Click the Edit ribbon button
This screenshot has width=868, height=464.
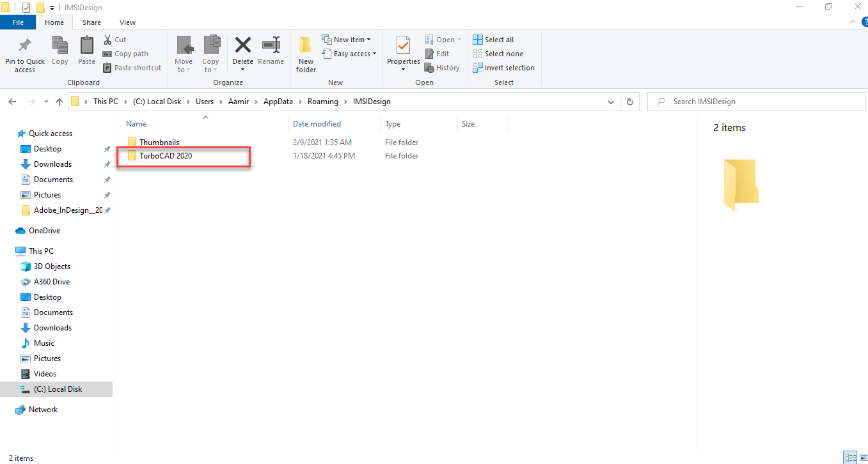tap(438, 54)
